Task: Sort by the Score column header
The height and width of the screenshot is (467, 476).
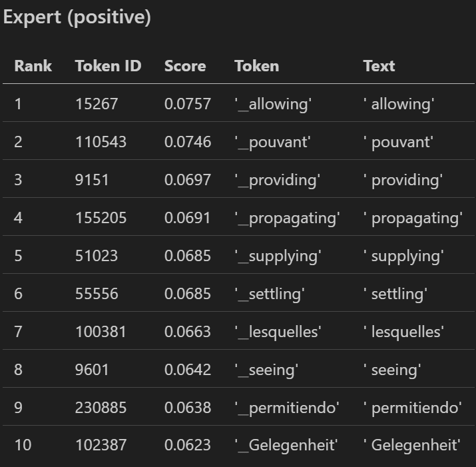Action: [185, 66]
